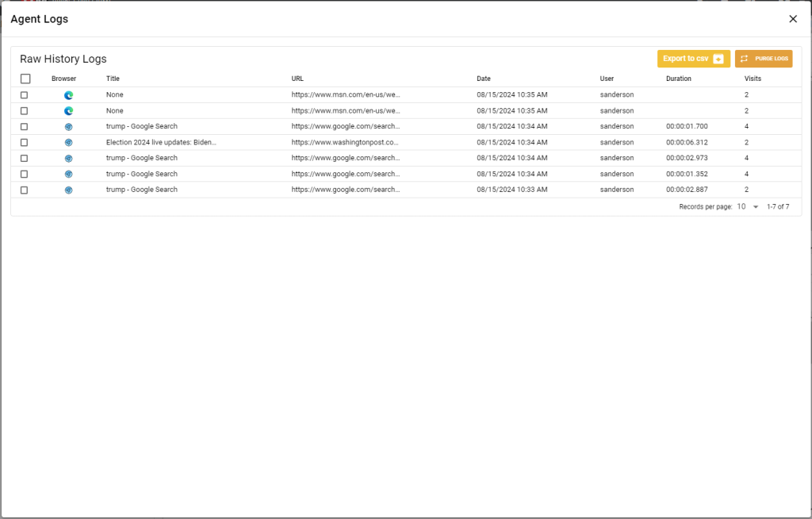Click google.com/search URL in the 00:00:01.700 row
The width and height of the screenshot is (812, 519).
(x=346, y=126)
